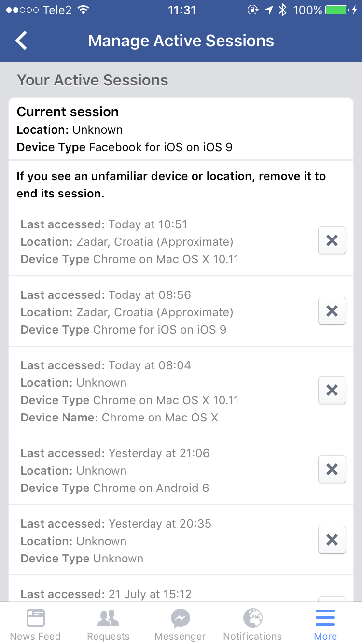Open the News Feed tab
The height and width of the screenshot is (644, 362).
pyautogui.click(x=35, y=624)
